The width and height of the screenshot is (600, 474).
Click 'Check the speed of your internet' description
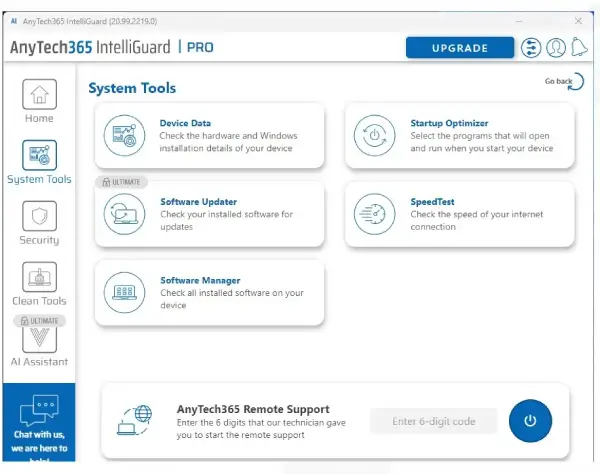click(x=476, y=214)
